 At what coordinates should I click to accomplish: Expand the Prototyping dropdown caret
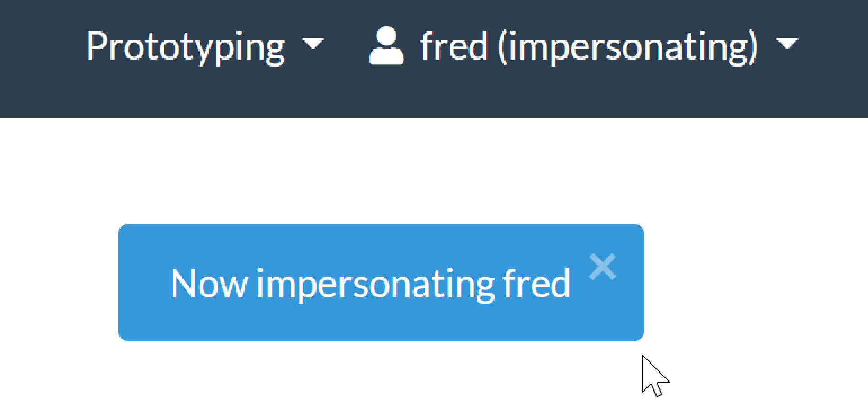tap(313, 44)
